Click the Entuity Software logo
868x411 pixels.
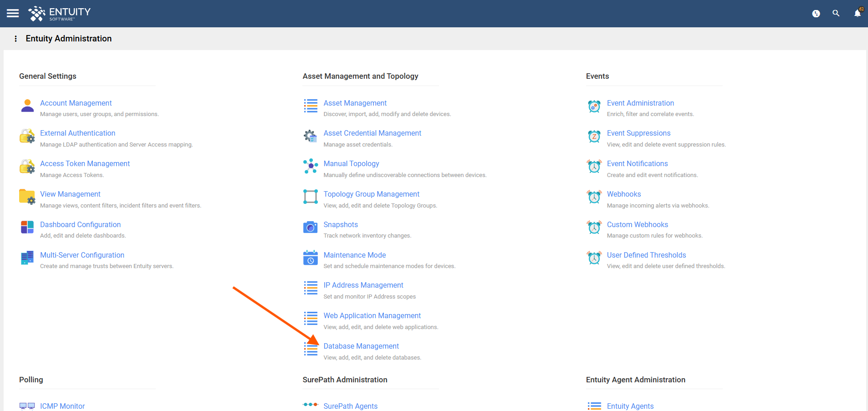pyautogui.click(x=59, y=14)
